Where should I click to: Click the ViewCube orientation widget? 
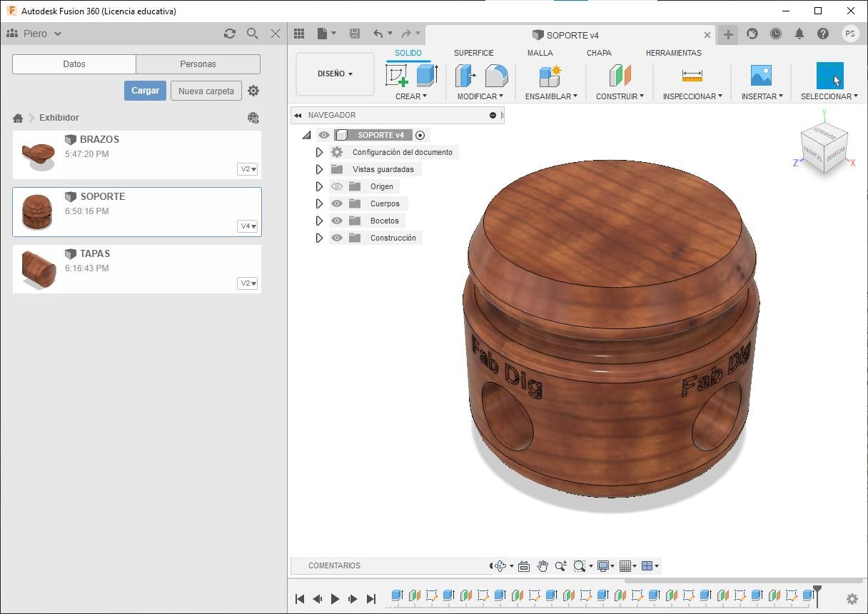pyautogui.click(x=824, y=149)
